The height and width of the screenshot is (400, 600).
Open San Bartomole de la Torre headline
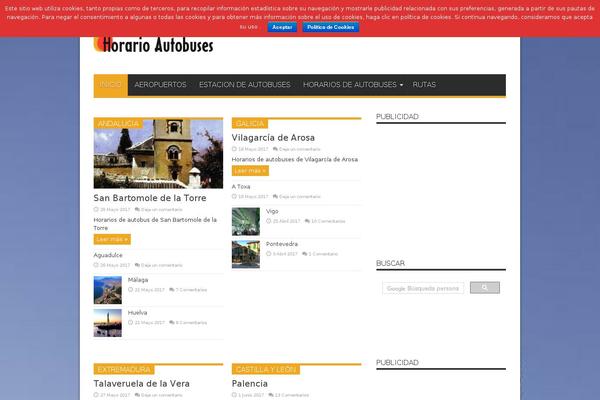[x=150, y=198]
